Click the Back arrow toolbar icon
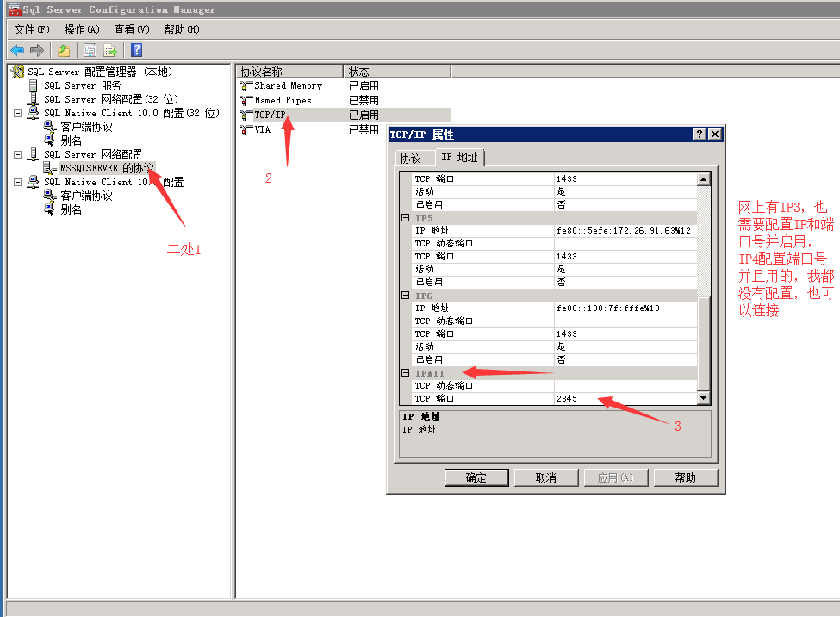Screen dimensions: 840x617 click(17, 50)
